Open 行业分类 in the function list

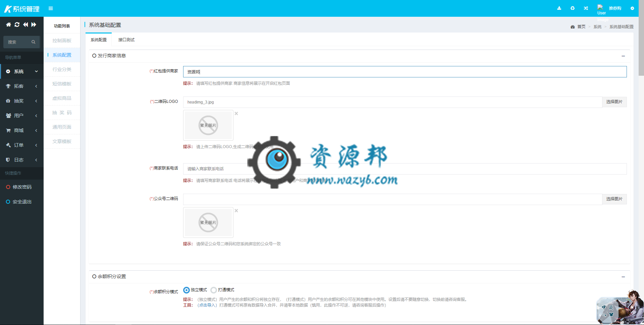tap(62, 69)
